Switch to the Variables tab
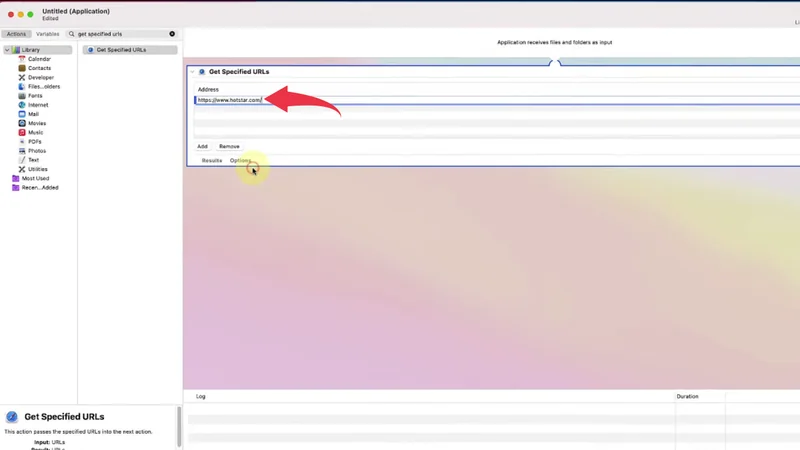 48,34
